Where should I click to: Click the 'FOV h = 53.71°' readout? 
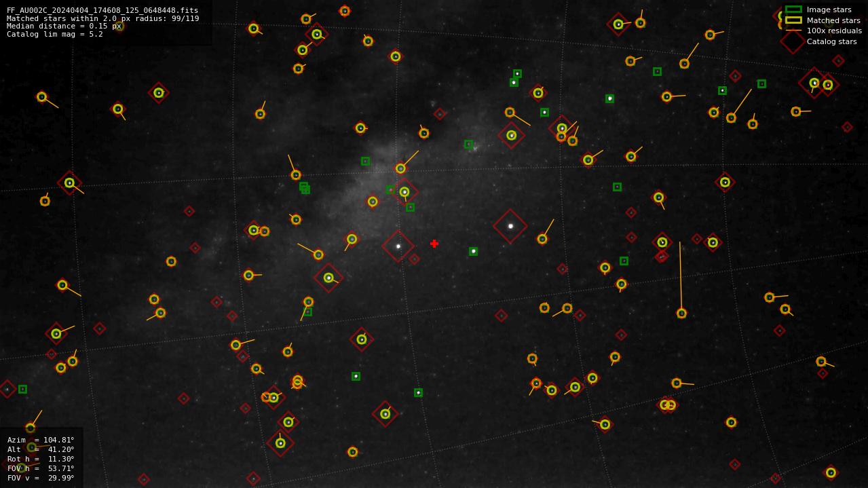click(41, 468)
